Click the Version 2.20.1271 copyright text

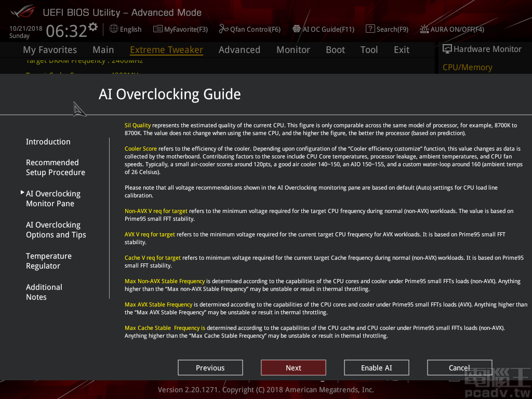265,390
